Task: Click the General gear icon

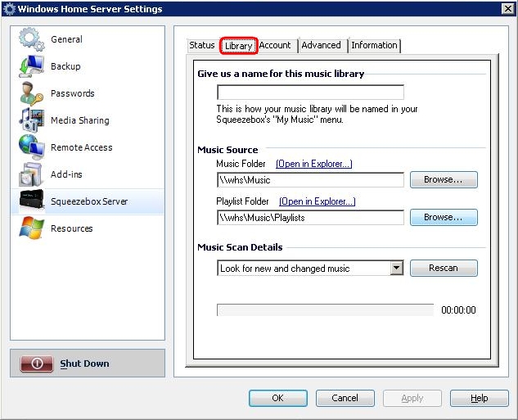Action: 31,39
